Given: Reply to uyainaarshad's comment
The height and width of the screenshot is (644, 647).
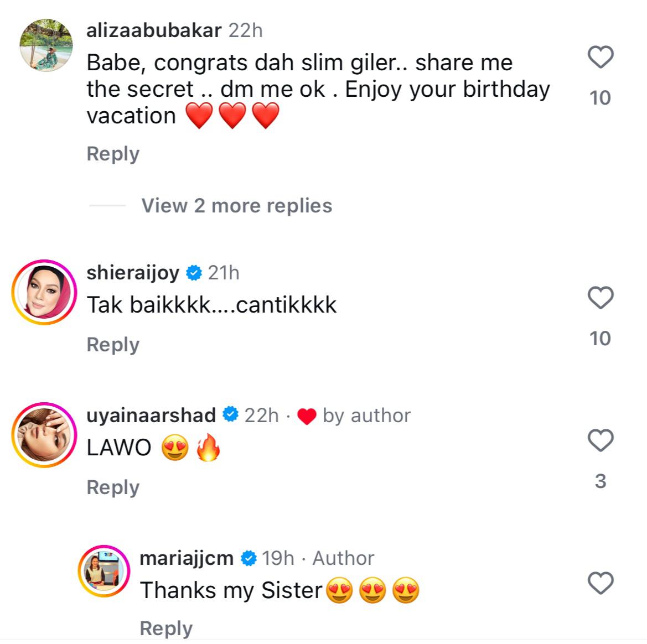Looking at the screenshot, I should (113, 487).
